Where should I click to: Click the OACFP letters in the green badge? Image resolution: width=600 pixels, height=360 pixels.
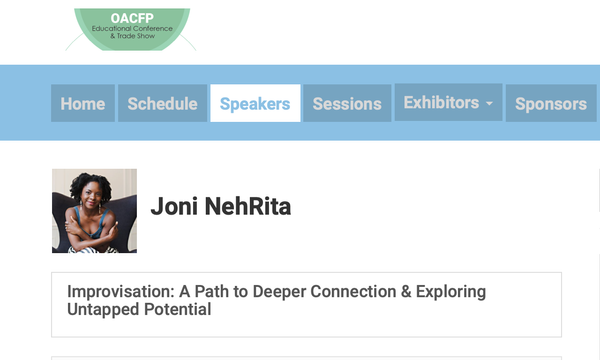click(x=132, y=18)
